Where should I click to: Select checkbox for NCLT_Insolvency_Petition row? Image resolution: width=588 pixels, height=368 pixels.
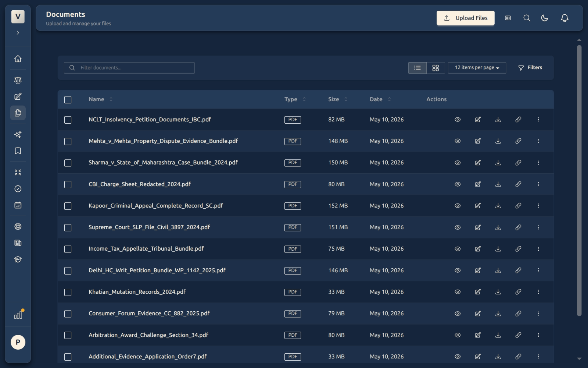pyautogui.click(x=68, y=120)
